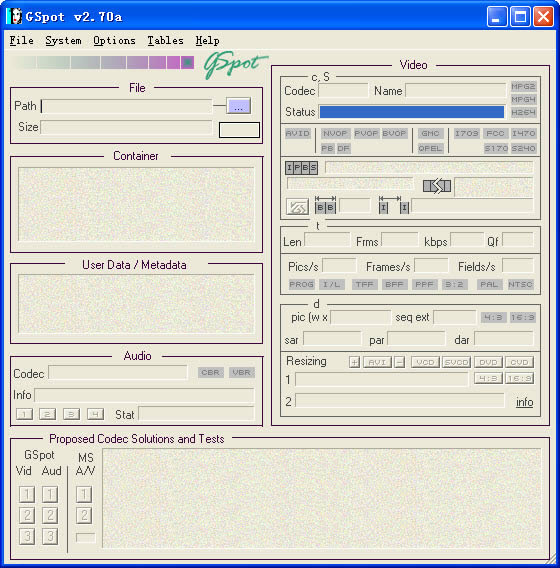
Task: Open the System menu
Action: pos(63,41)
